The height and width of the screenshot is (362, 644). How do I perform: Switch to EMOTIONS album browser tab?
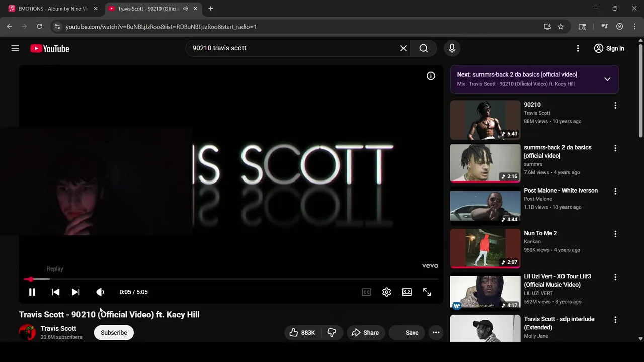pos(52,9)
